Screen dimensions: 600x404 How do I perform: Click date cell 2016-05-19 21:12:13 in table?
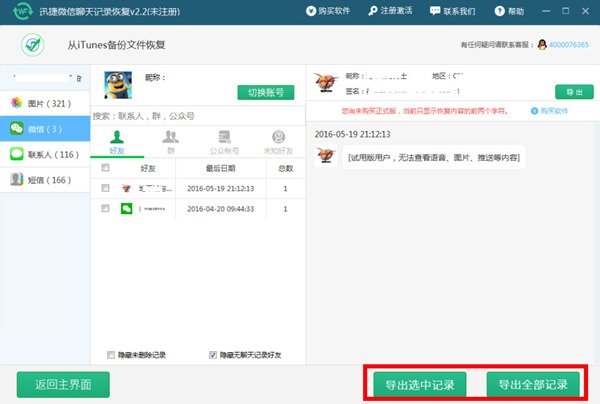pyautogui.click(x=220, y=188)
